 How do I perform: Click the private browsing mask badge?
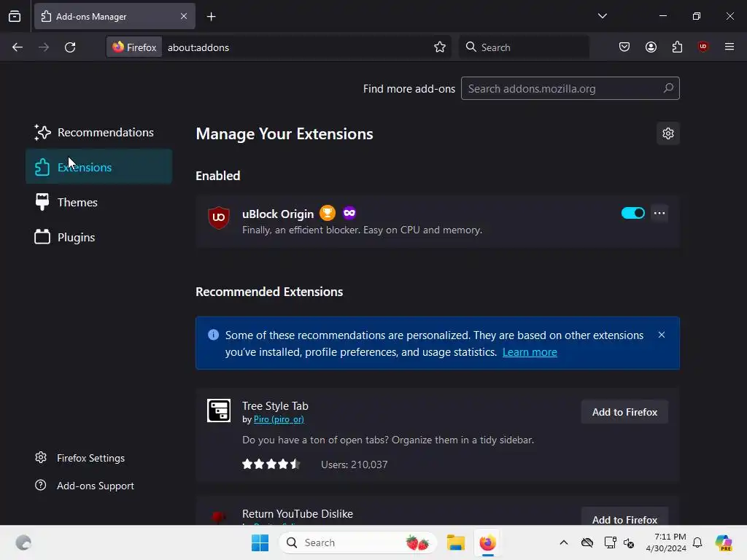[x=349, y=213]
